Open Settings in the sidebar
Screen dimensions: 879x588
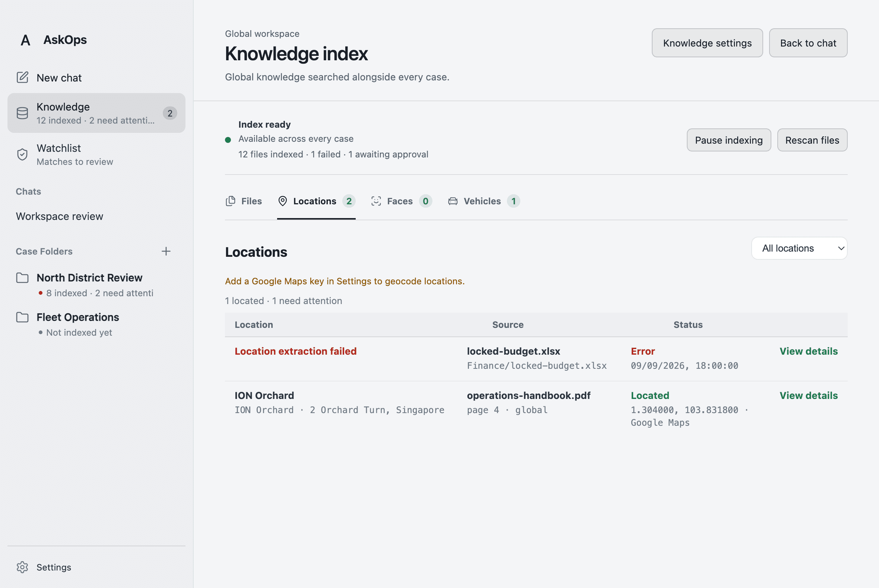[96, 568]
